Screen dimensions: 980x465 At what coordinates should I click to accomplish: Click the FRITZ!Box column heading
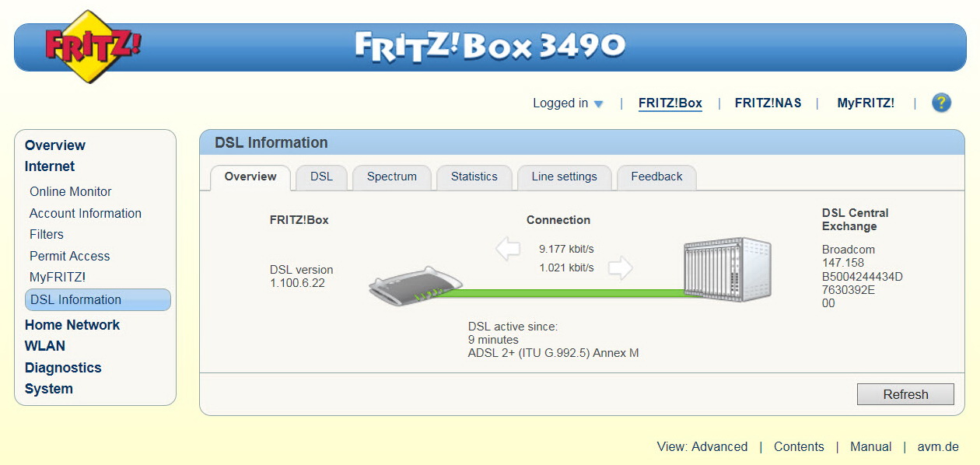pos(299,220)
